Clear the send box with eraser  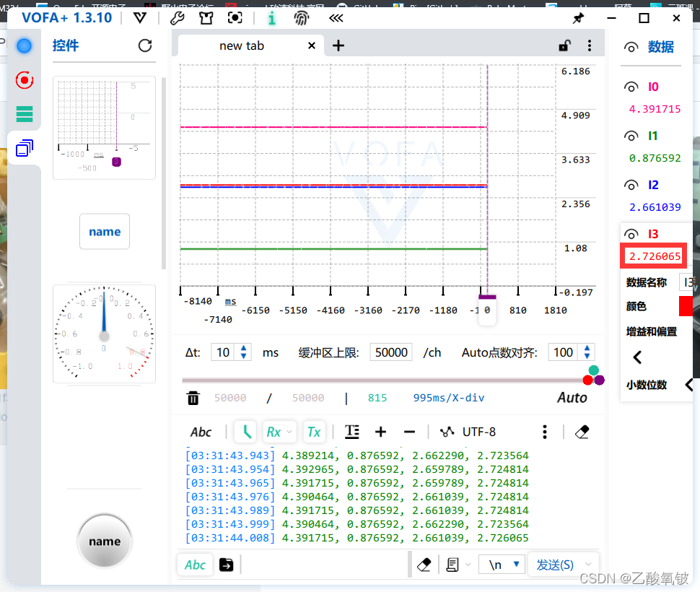424,565
